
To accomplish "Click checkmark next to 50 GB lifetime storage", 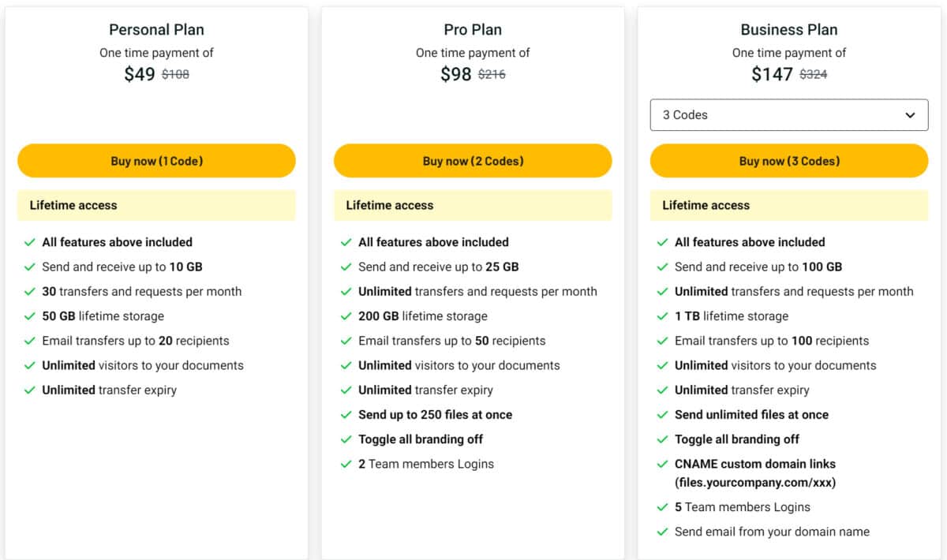I will 30,316.
